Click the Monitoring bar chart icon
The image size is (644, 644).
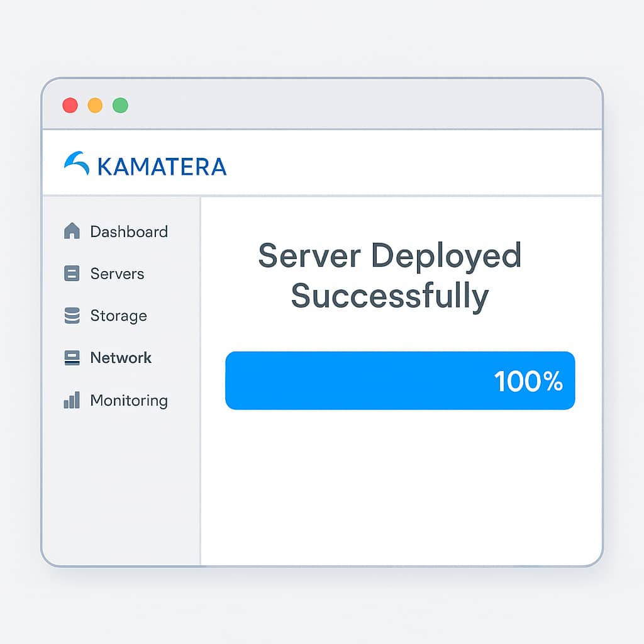point(72,399)
